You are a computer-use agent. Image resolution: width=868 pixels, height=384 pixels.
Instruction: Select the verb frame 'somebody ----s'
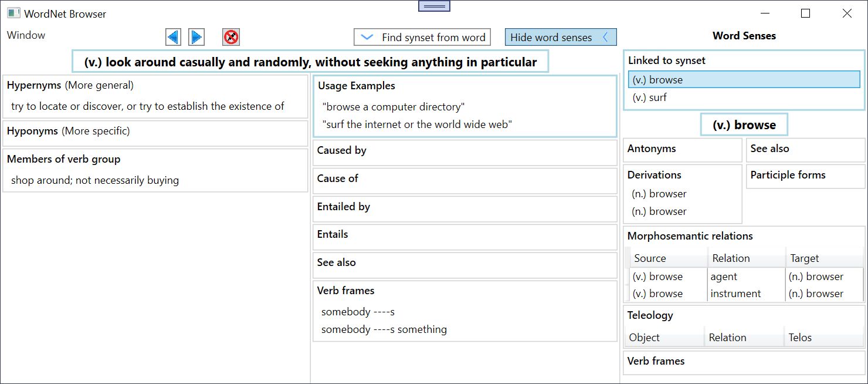(358, 312)
